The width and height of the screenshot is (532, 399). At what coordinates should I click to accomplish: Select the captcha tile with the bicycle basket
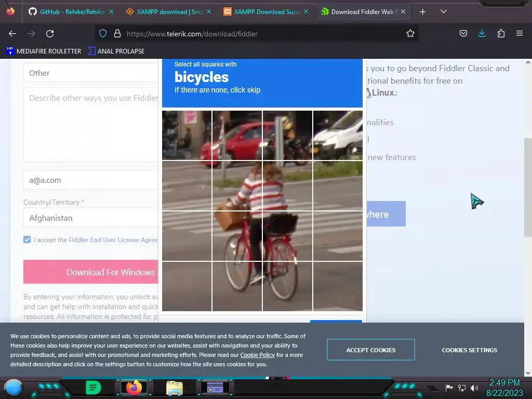pyautogui.click(x=237, y=236)
